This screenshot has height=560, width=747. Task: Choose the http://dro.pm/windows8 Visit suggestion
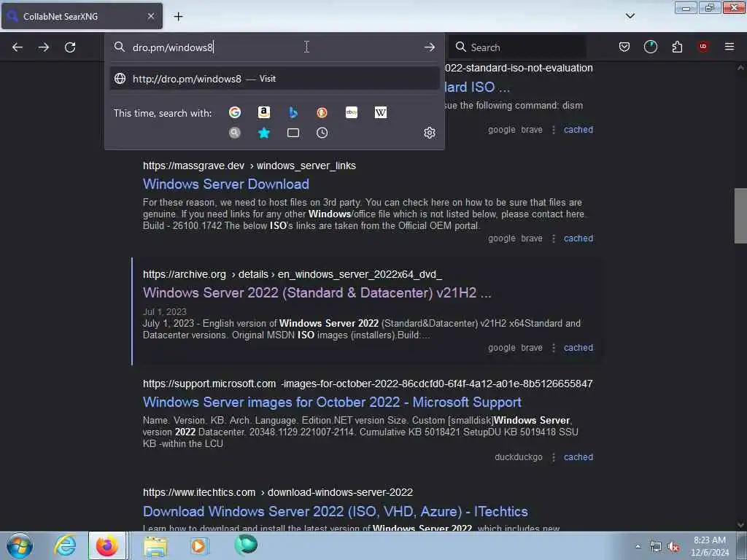point(274,79)
